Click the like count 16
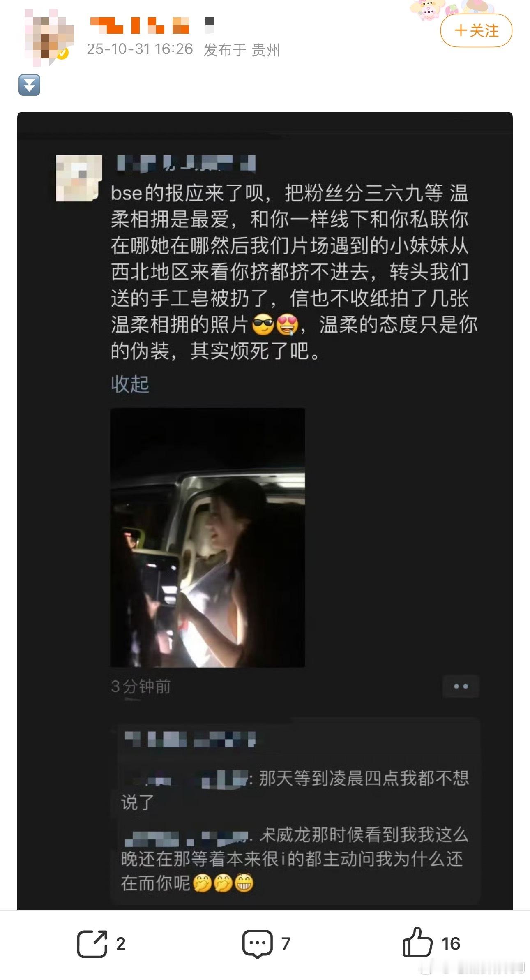Screen dimensions: 530x980 tap(451, 943)
